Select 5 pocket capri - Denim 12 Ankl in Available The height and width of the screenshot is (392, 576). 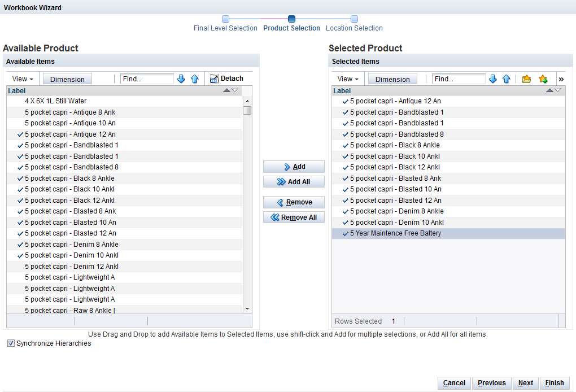tap(124, 267)
